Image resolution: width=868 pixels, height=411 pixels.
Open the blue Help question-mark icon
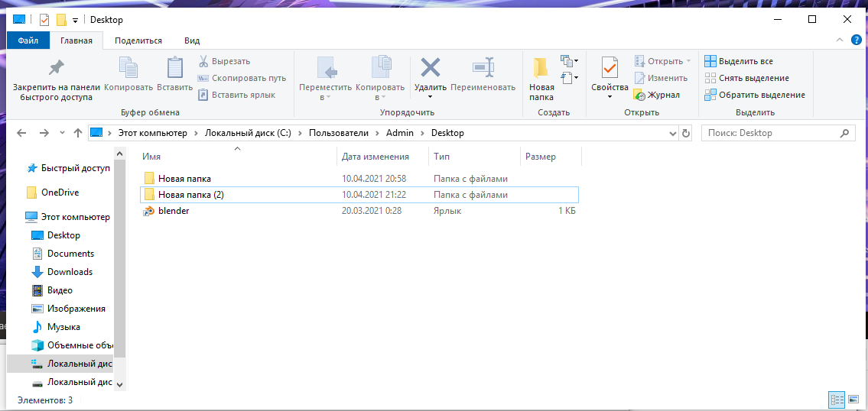point(856,40)
